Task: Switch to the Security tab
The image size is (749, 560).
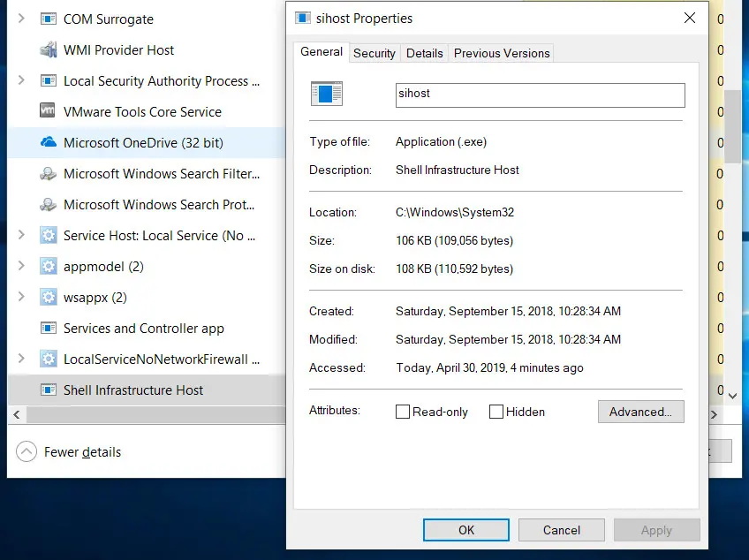Action: [x=374, y=53]
